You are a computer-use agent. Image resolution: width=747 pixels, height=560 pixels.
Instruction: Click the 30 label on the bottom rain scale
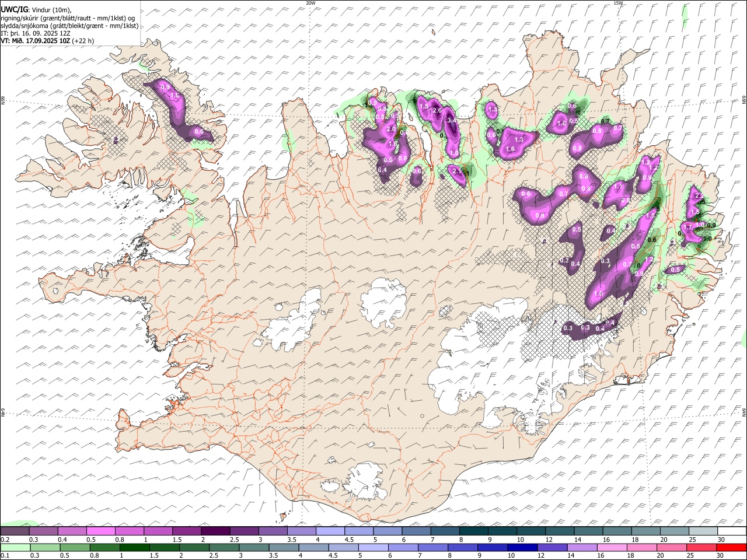pyautogui.click(x=721, y=555)
